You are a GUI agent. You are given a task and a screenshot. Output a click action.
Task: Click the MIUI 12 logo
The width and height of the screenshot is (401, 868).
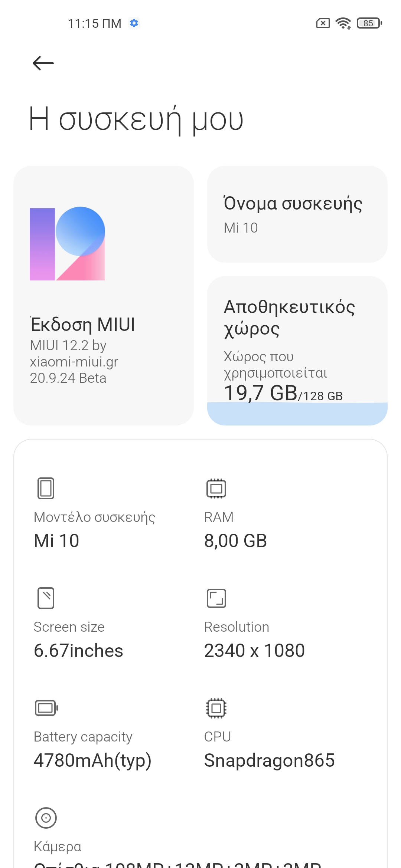[x=67, y=244]
